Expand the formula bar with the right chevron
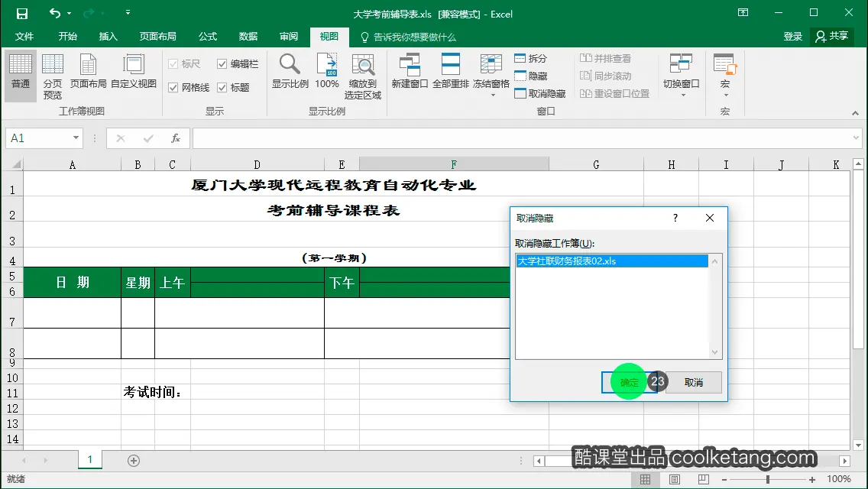The image size is (868, 489). 857,138
